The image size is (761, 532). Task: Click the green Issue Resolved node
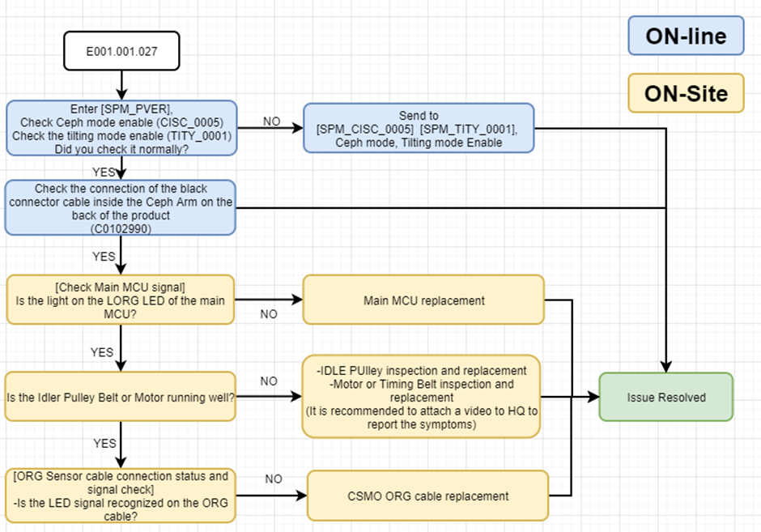(x=665, y=397)
